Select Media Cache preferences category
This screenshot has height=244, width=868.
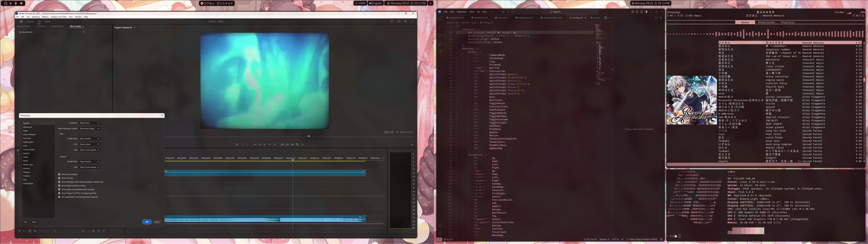28,165
